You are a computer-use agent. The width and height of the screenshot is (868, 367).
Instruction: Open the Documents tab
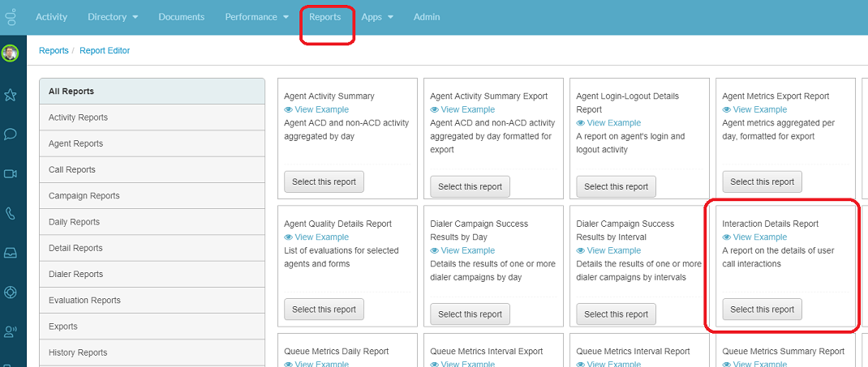pos(182,17)
